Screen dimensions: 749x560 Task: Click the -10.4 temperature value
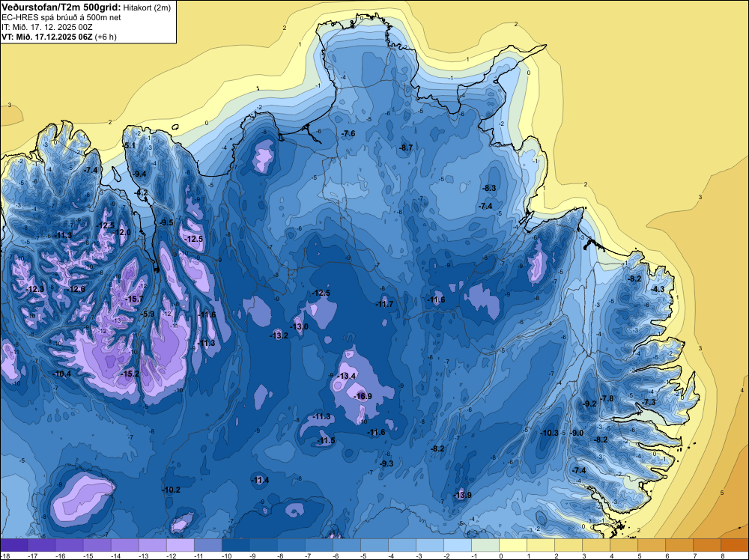pyautogui.click(x=62, y=374)
